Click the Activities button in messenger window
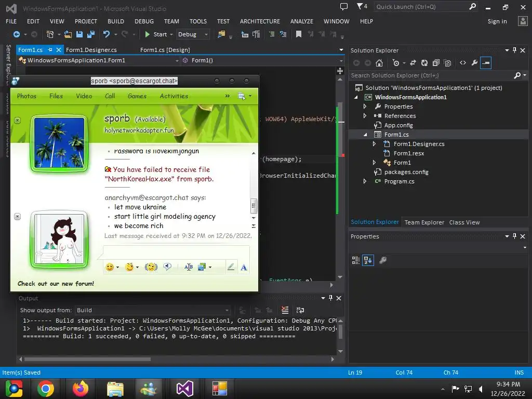The width and height of the screenshot is (532, 399). coord(174,96)
